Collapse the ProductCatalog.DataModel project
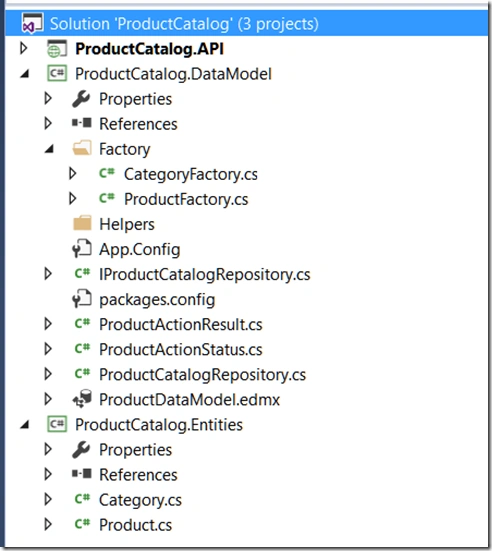 (x=25, y=74)
